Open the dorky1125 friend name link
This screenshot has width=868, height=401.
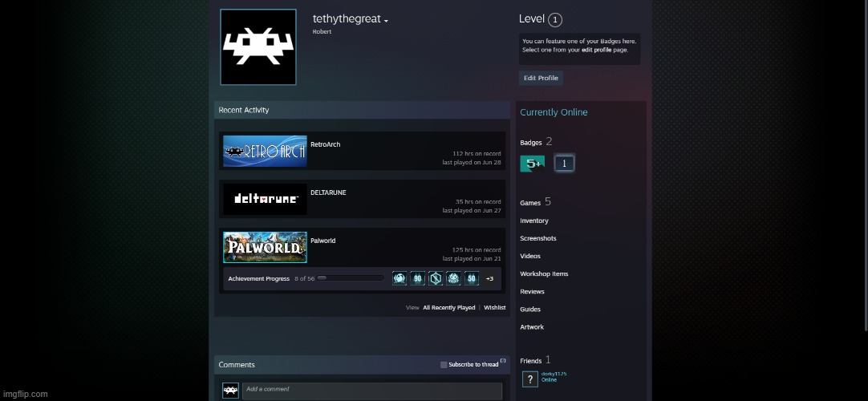coord(554,374)
